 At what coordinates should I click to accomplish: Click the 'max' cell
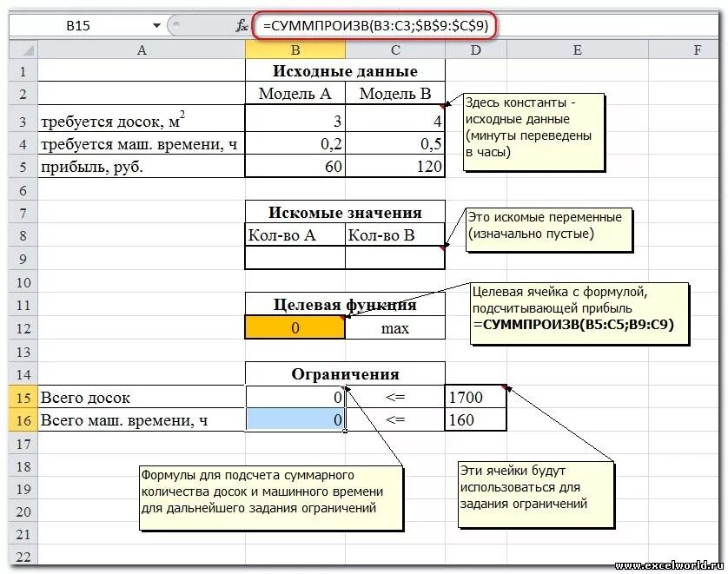[x=395, y=328]
